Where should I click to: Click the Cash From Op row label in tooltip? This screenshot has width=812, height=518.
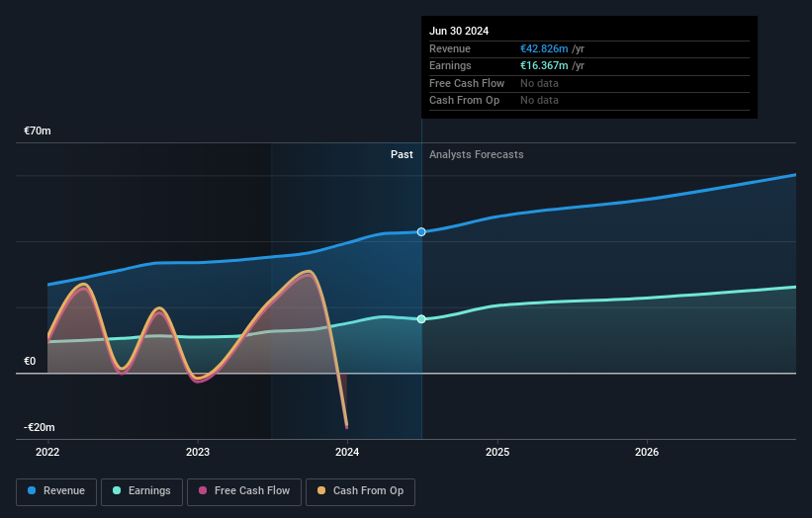pyautogui.click(x=465, y=101)
